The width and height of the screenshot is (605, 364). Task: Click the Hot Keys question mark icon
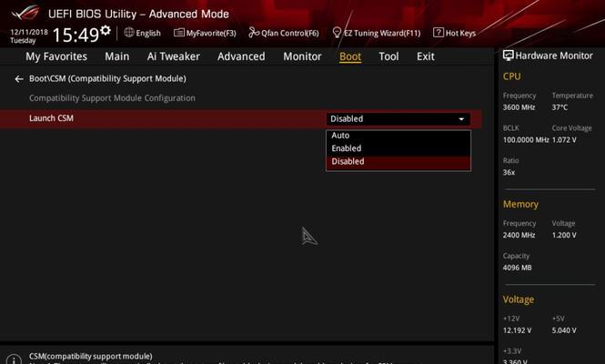pyautogui.click(x=439, y=33)
